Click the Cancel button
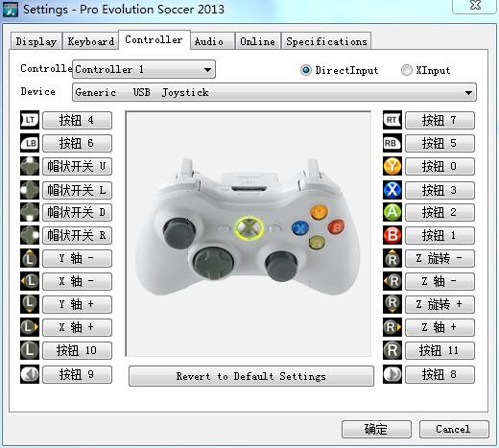The height and width of the screenshot is (448, 499). (x=454, y=429)
